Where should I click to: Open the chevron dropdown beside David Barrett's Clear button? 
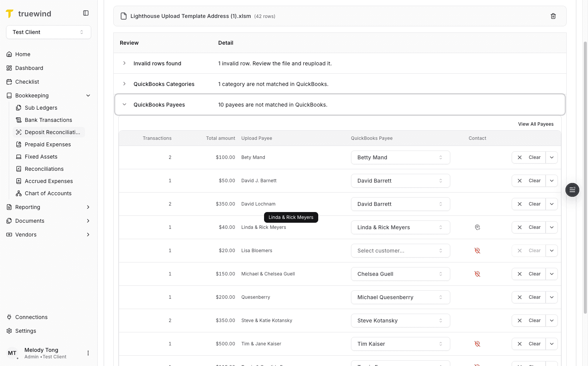(552, 180)
